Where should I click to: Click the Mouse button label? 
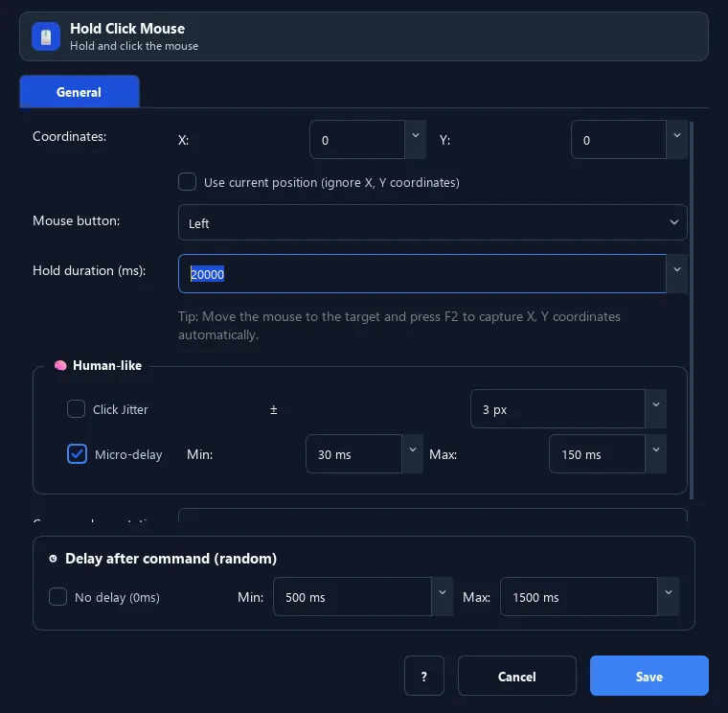[x=76, y=220]
